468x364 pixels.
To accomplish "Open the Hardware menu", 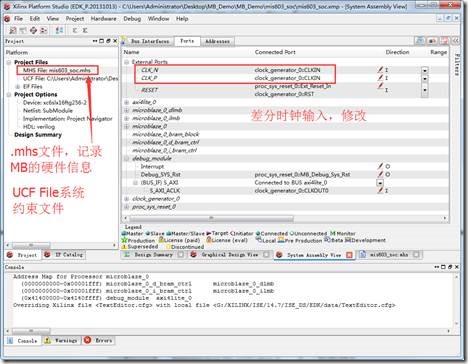I will tap(104, 19).
